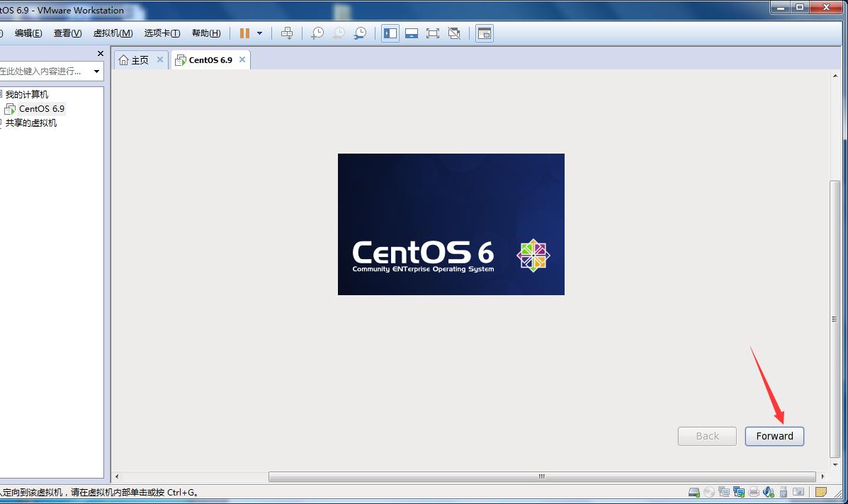848x504 pixels.
Task: Click the vertical scrollbar of the VM view
Action: [x=835, y=319]
